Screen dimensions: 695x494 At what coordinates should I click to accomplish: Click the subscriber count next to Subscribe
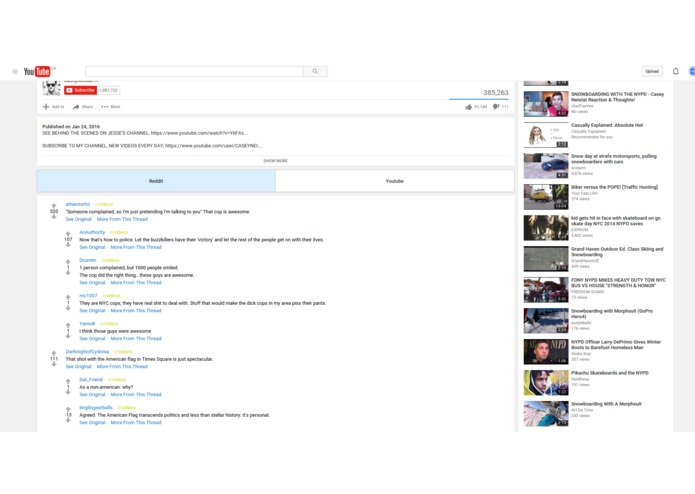click(x=109, y=90)
